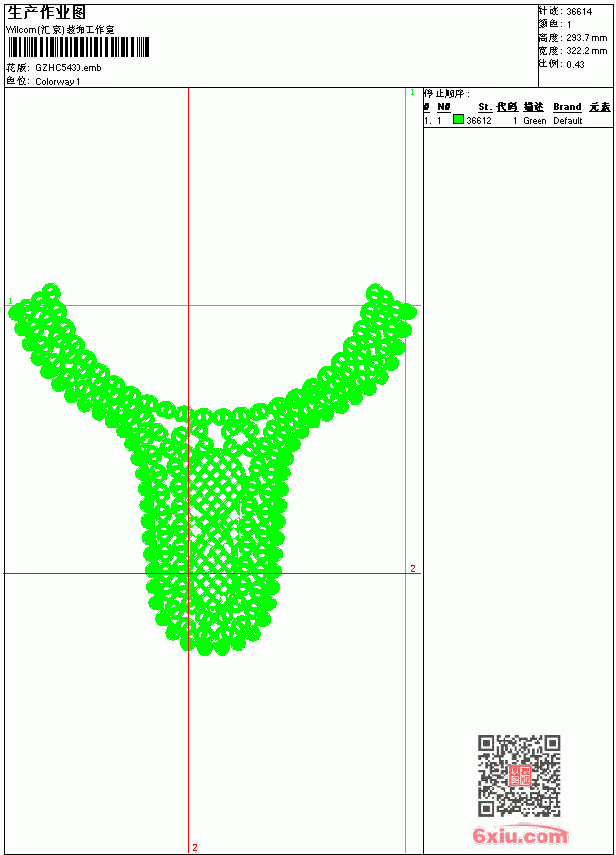Select the 'St.' column header
Image resolution: width=616 pixels, height=855 pixels.
click(485, 107)
